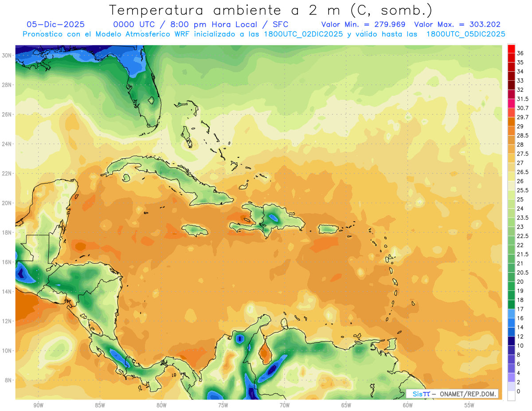Click the 'Valor Max. = 303.202' text

[458, 24]
